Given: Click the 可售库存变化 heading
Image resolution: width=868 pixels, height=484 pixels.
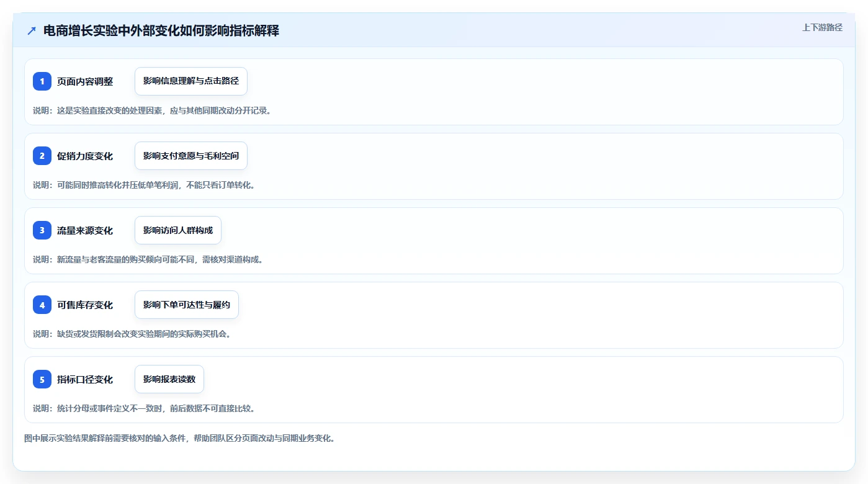Looking at the screenshot, I should (x=85, y=305).
